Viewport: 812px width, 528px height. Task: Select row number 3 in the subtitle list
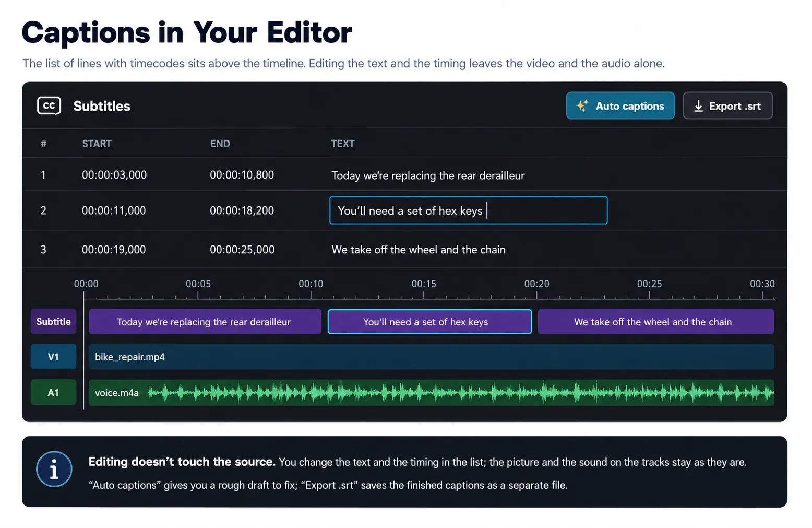(x=43, y=250)
